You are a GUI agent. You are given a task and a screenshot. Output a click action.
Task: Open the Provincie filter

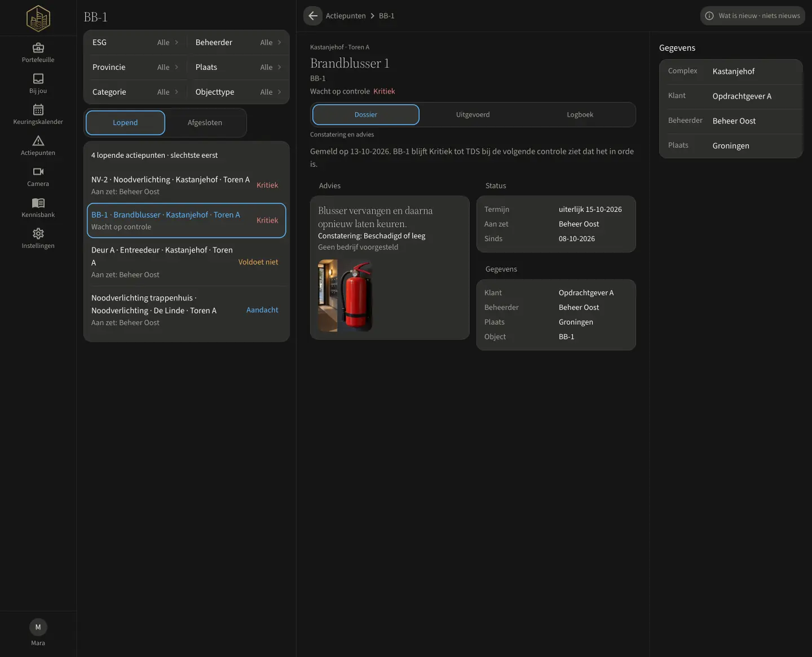tap(135, 67)
